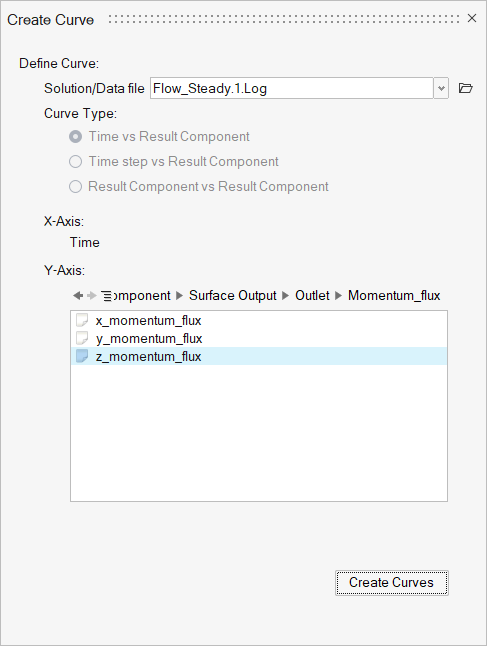Click the Create Curves button

[392, 583]
